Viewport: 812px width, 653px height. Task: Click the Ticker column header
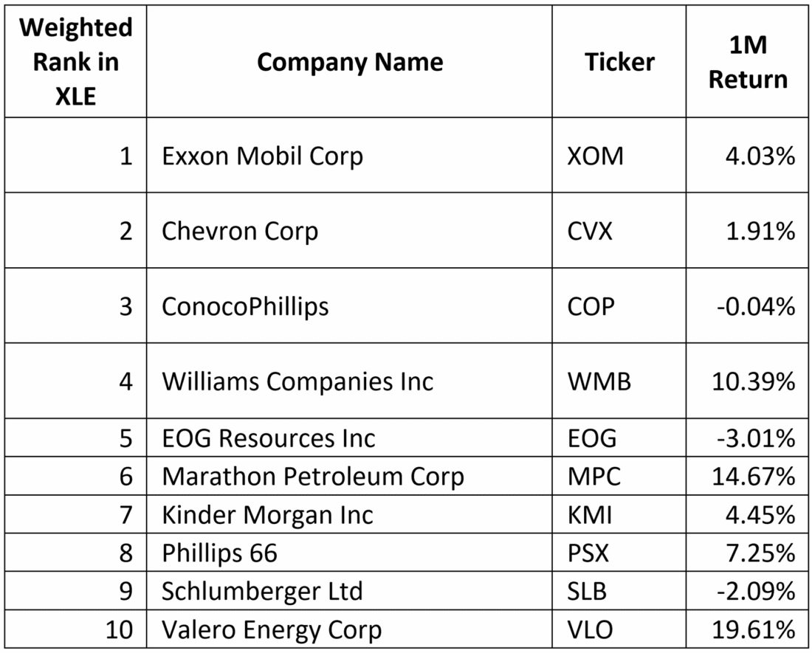point(619,62)
